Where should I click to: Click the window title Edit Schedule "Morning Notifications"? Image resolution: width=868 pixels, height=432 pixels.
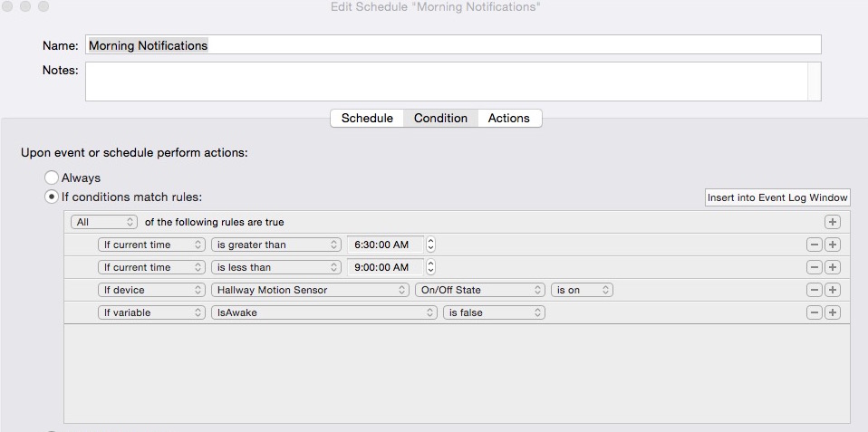[436, 6]
